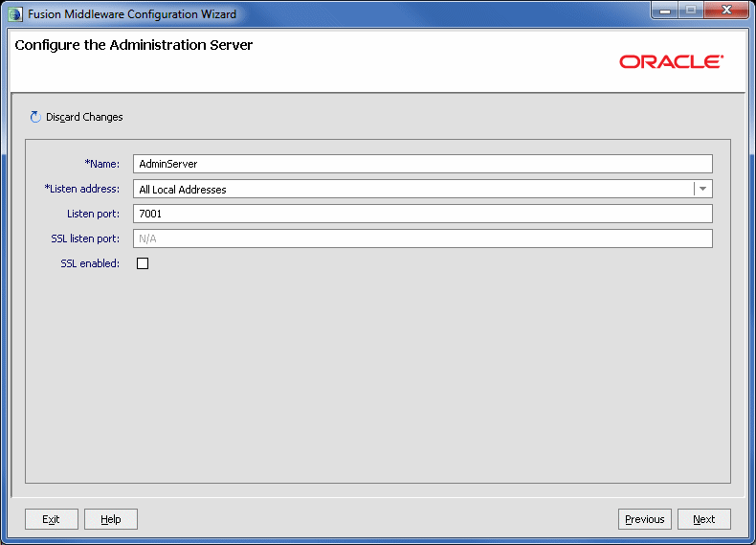Click the Discard Changes link text
Screen dimensions: 756x545
pyautogui.click(x=84, y=117)
